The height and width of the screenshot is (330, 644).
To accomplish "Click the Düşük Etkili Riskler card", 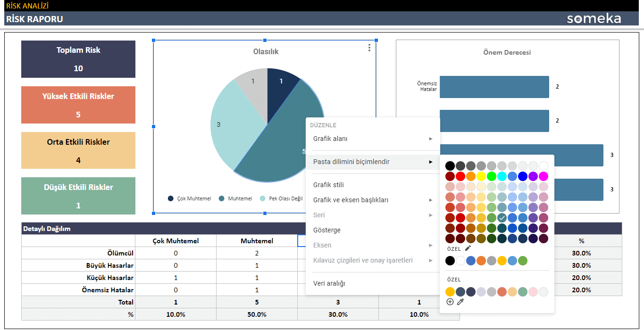I will (78, 196).
